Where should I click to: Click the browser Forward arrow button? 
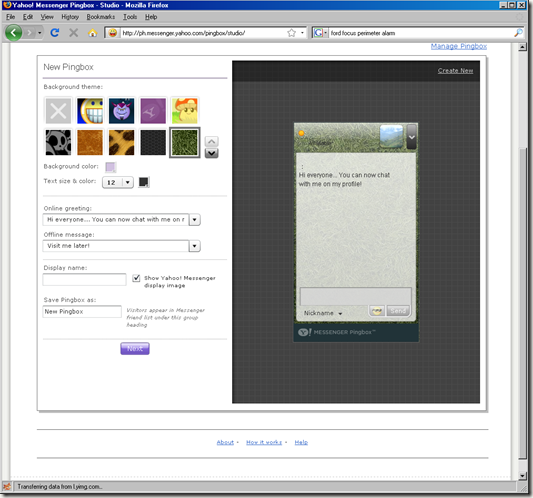coord(30,33)
